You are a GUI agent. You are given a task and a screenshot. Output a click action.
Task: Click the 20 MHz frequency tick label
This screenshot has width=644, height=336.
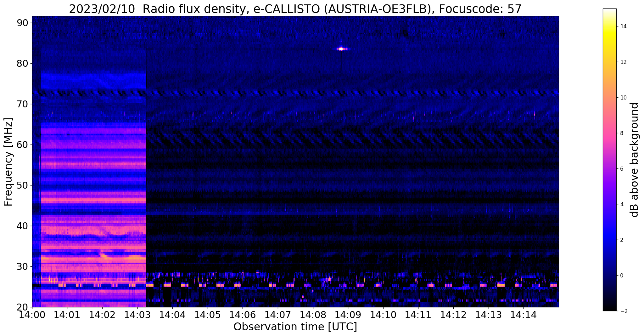click(x=22, y=307)
